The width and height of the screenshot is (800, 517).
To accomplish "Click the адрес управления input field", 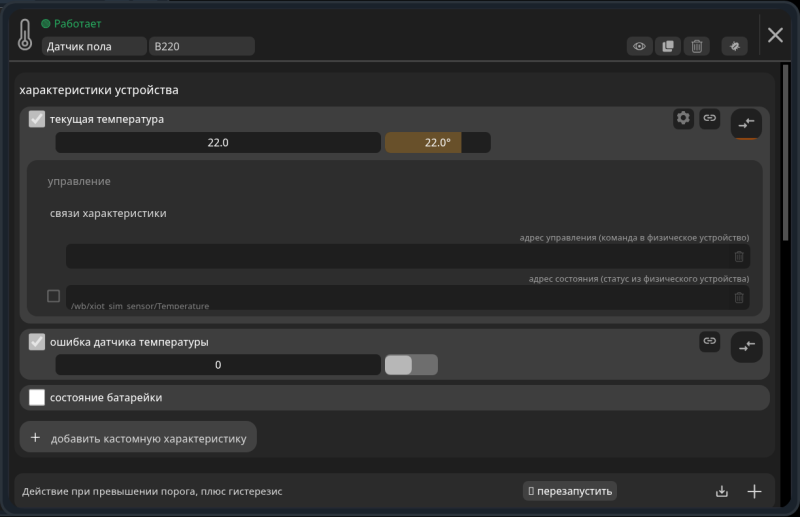I will [408, 256].
